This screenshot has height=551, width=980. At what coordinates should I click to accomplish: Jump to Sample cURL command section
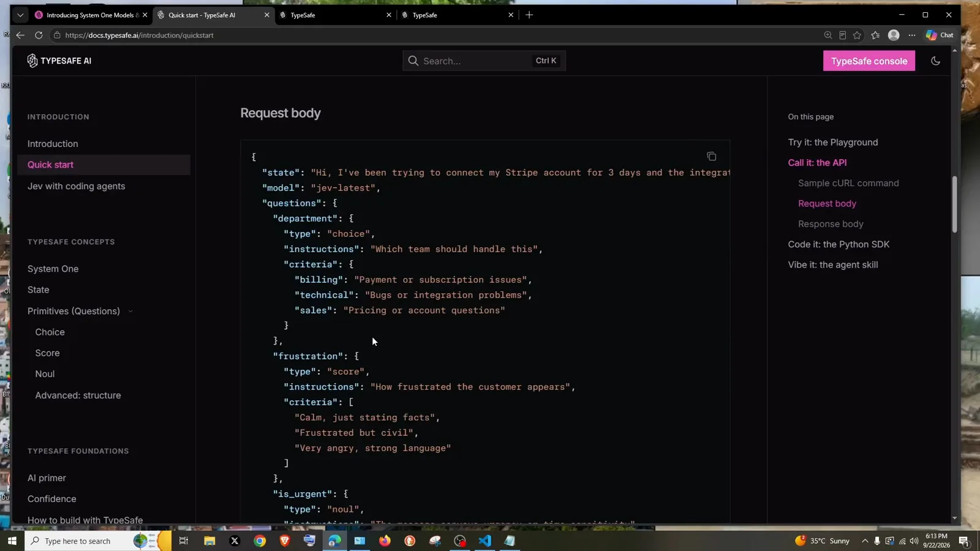pos(848,183)
